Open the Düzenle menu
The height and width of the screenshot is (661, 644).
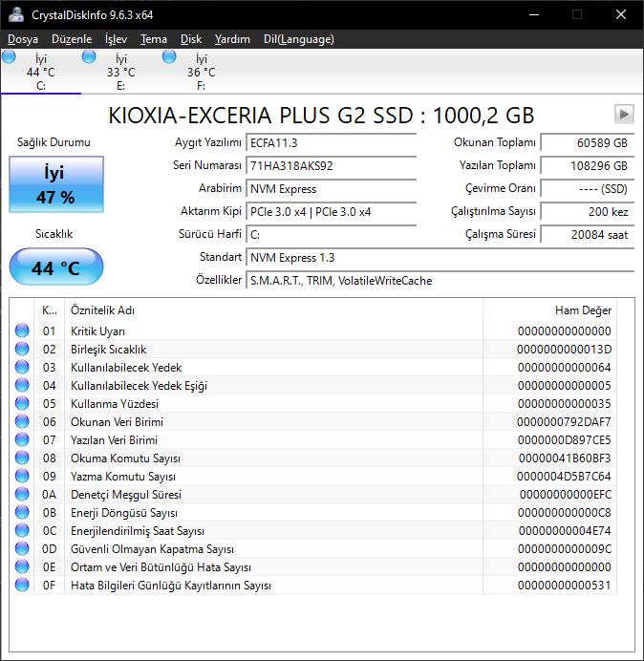click(72, 39)
